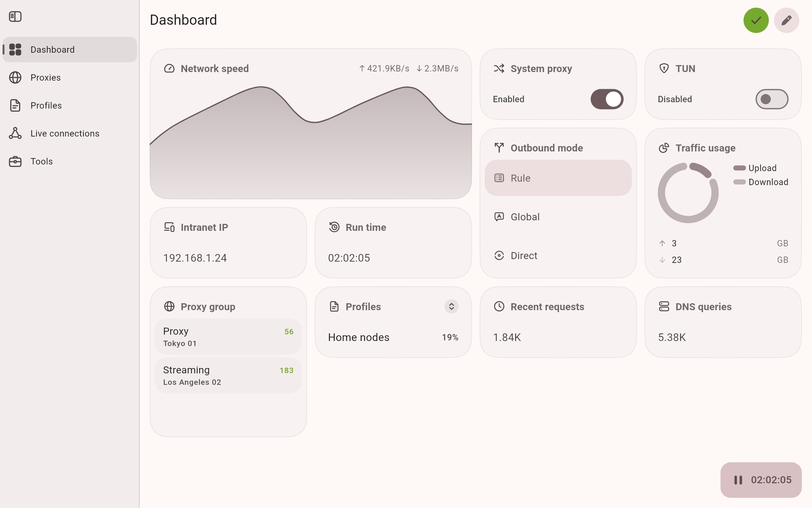The image size is (812, 508).
Task: Open Dashboard in the sidebar
Action: click(70, 50)
